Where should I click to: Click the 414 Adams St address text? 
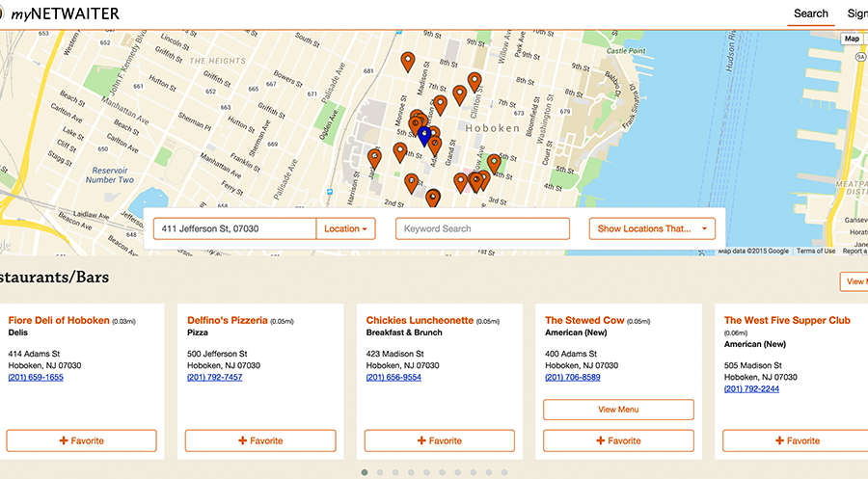35,354
